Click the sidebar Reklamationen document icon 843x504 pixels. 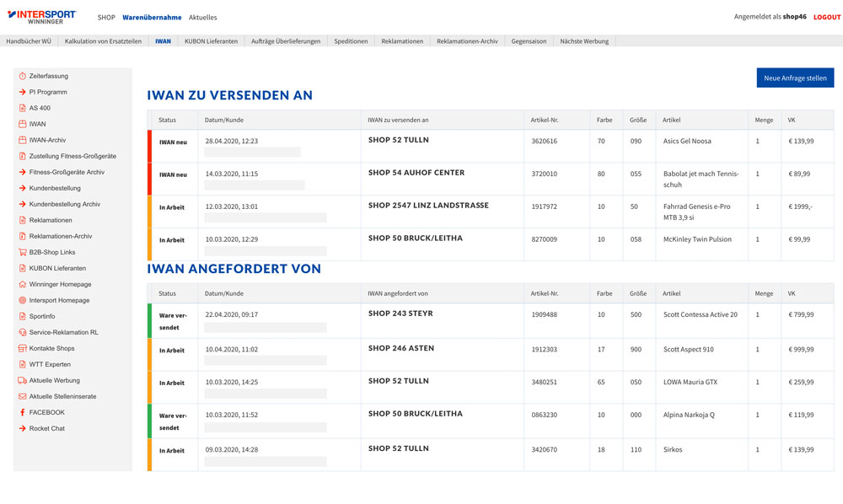click(x=23, y=220)
